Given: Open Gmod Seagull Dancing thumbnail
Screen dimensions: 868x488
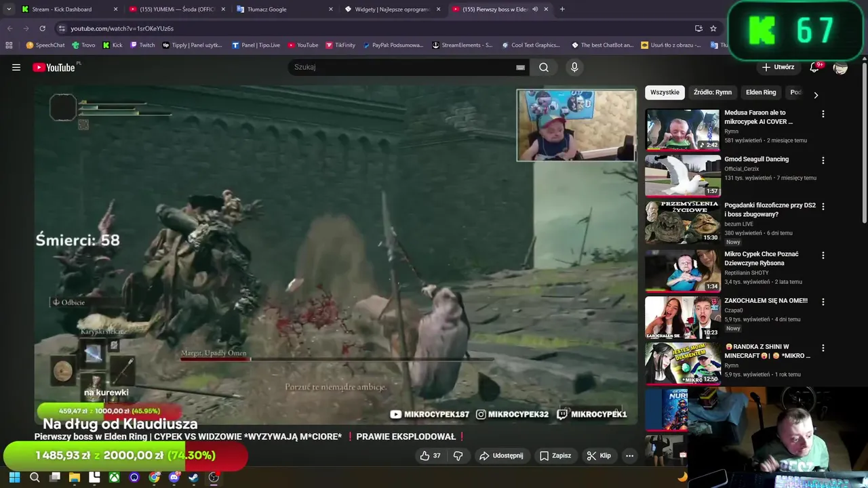Looking at the screenshot, I should 682,176.
